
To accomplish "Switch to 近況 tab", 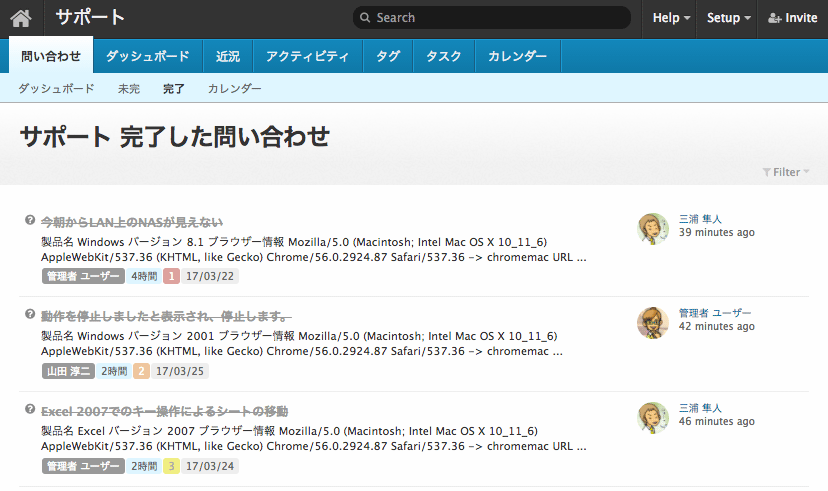I will [228, 55].
